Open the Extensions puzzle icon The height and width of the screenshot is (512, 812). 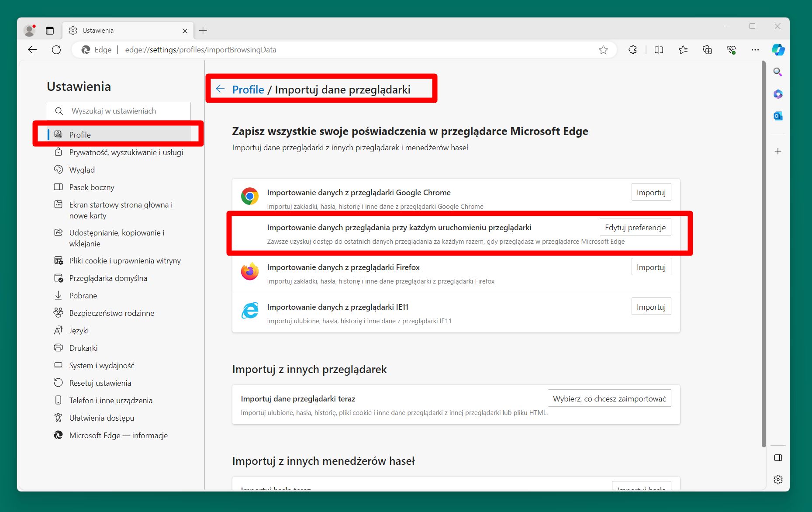tap(632, 49)
